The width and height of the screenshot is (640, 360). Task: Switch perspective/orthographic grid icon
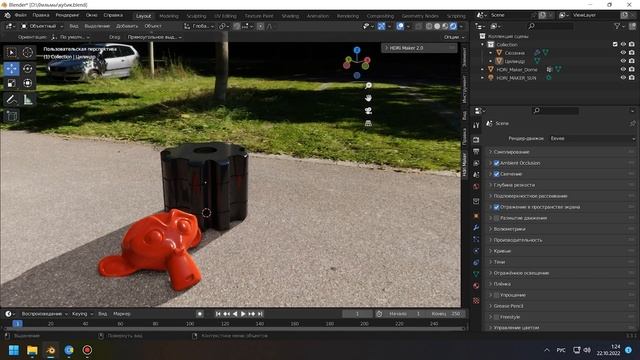click(x=368, y=123)
